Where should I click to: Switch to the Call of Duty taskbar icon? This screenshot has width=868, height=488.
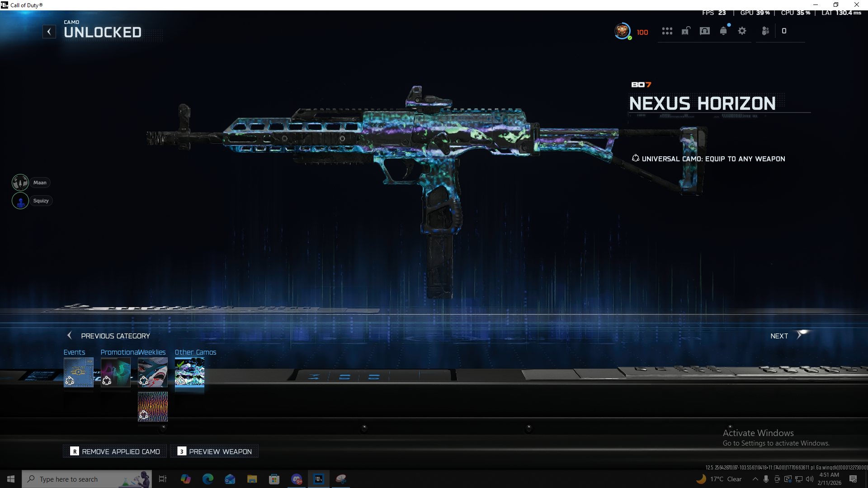[x=319, y=479]
